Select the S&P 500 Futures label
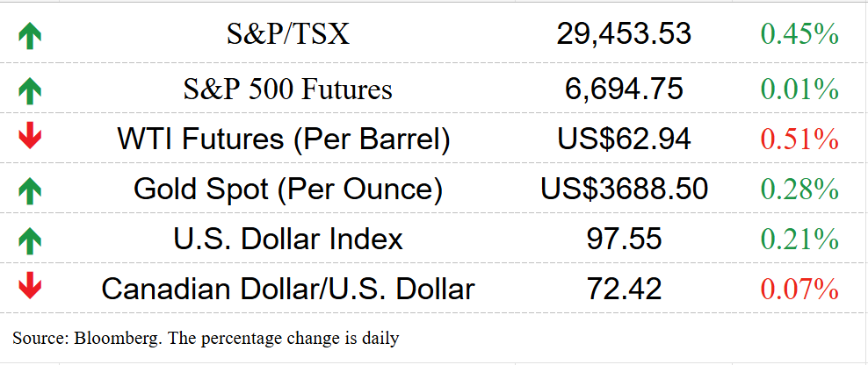The width and height of the screenshot is (868, 365). [288, 89]
